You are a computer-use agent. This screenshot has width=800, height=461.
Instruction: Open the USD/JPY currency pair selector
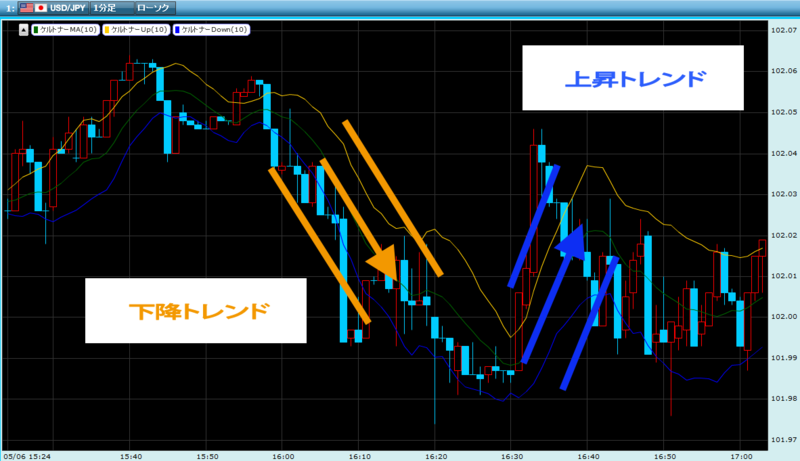tap(53, 8)
